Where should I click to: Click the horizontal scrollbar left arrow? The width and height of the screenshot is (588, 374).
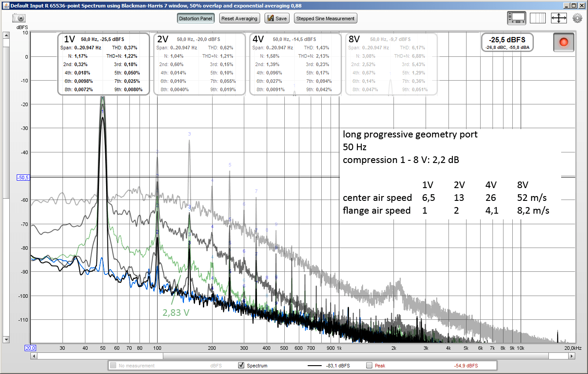coord(33,356)
